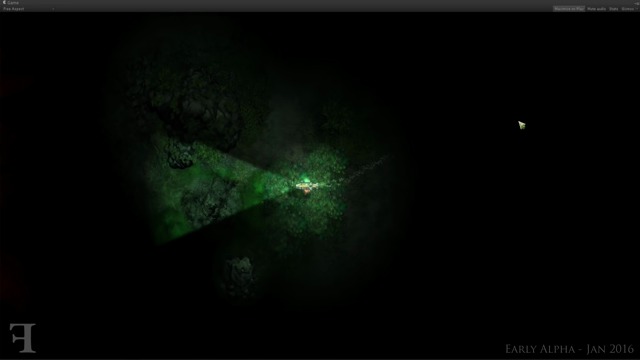This screenshot has height=360, width=640.
Task: Expand the Gizmos dropdown arrow
Action: click(637, 9)
